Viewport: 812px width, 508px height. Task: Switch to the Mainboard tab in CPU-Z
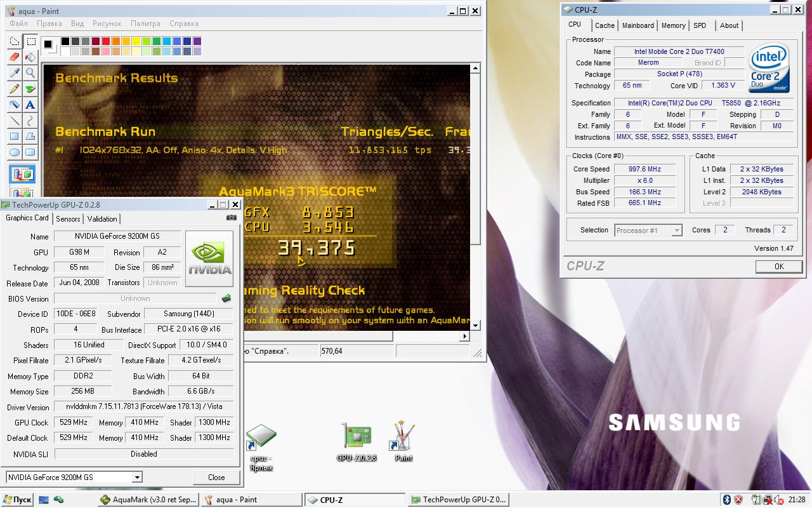click(x=638, y=25)
